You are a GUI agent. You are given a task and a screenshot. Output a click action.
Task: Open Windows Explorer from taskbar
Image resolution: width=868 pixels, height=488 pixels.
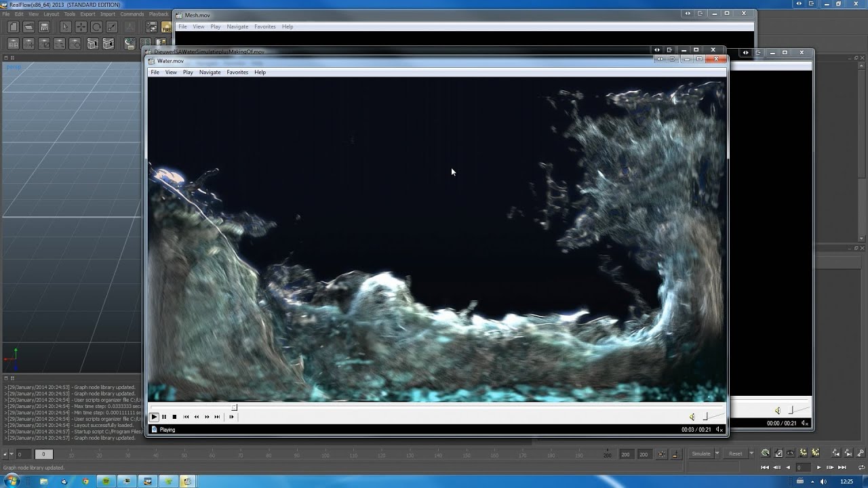(44, 481)
